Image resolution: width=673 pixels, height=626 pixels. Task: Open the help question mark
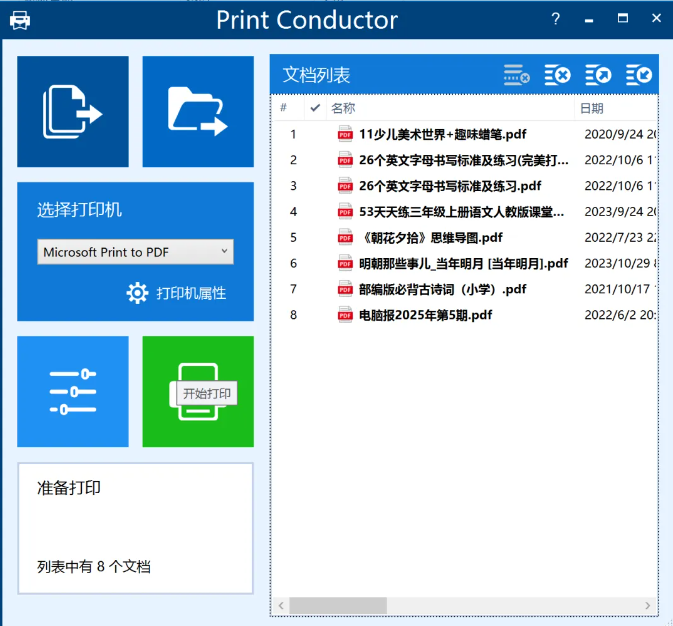(x=555, y=19)
